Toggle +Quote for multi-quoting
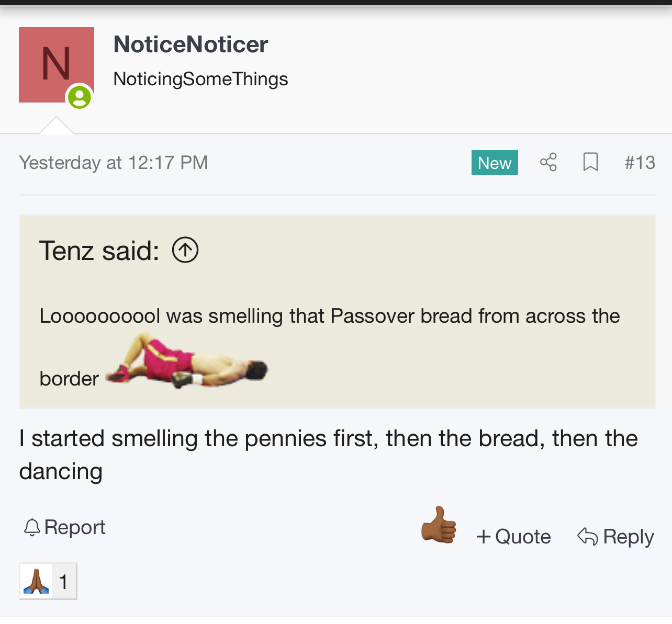Image resolution: width=672 pixels, height=624 pixels. 513,537
